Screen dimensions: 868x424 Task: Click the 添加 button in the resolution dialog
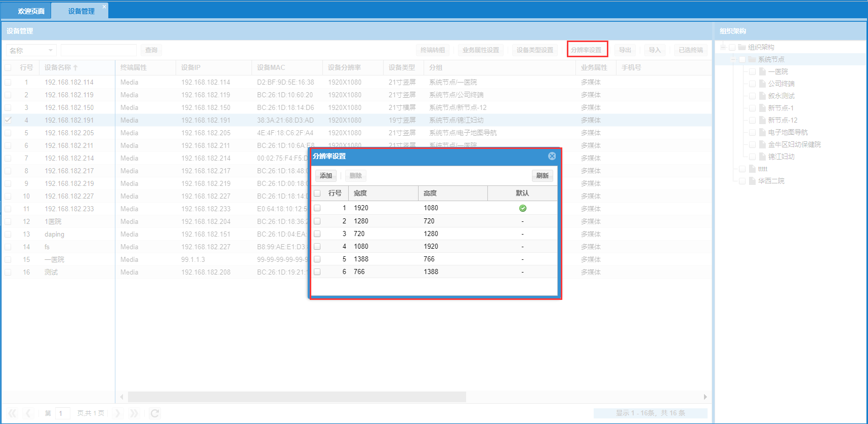pyautogui.click(x=326, y=176)
